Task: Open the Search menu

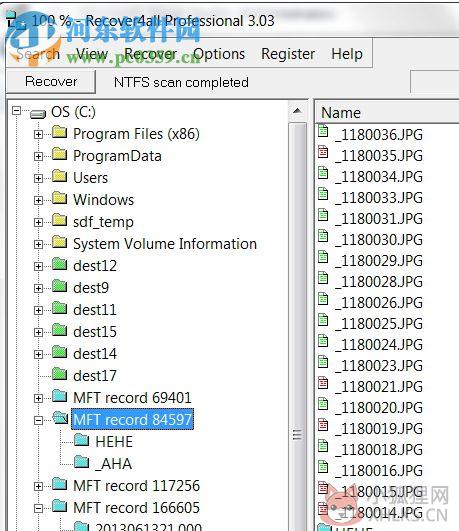Action: tap(38, 54)
